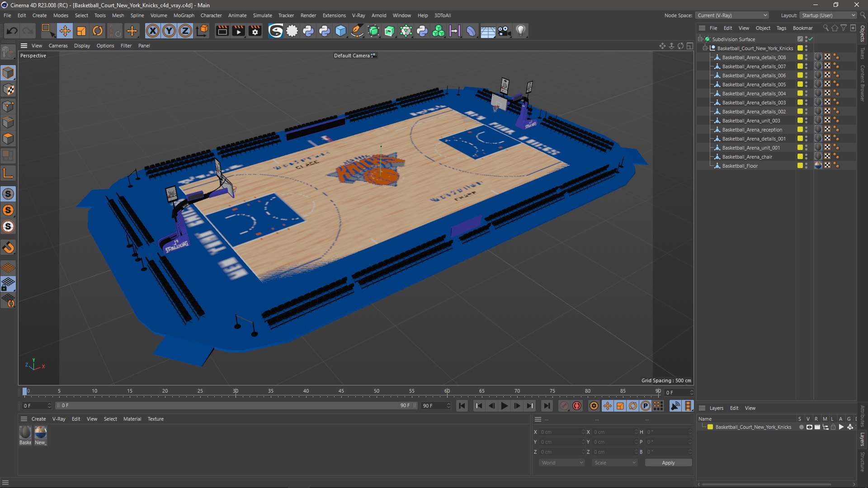Open the Extensions menu
This screenshot has height=488, width=868.
click(x=334, y=15)
